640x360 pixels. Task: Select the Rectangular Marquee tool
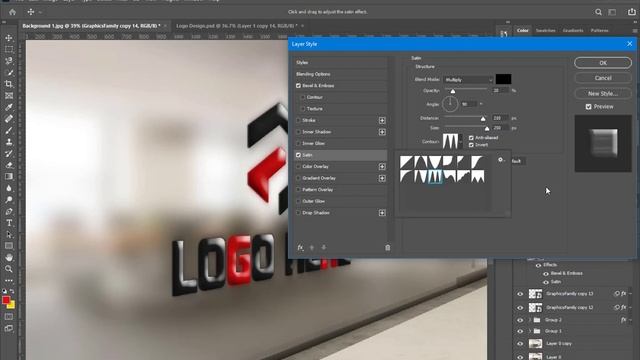click(x=9, y=49)
